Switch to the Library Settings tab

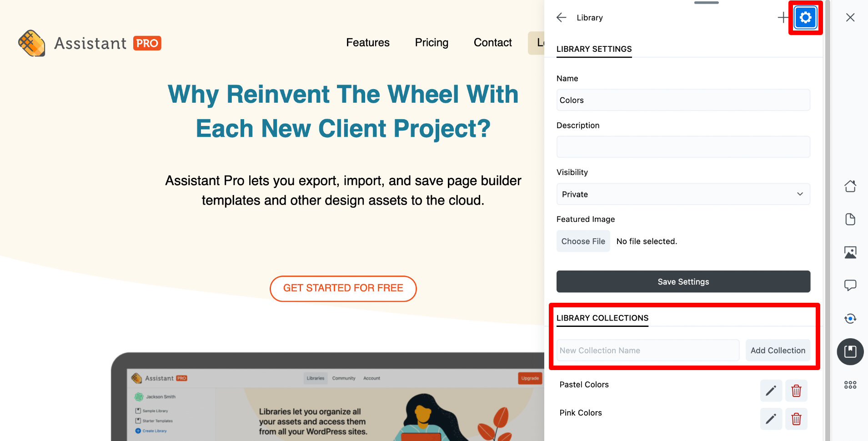coord(594,49)
